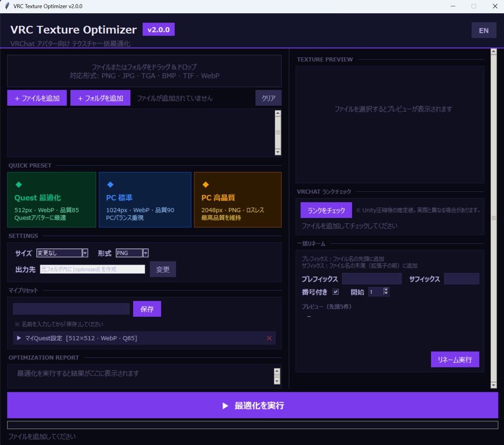Click the フォルダを追加 add folder button
504x445 pixels.
tap(100, 98)
